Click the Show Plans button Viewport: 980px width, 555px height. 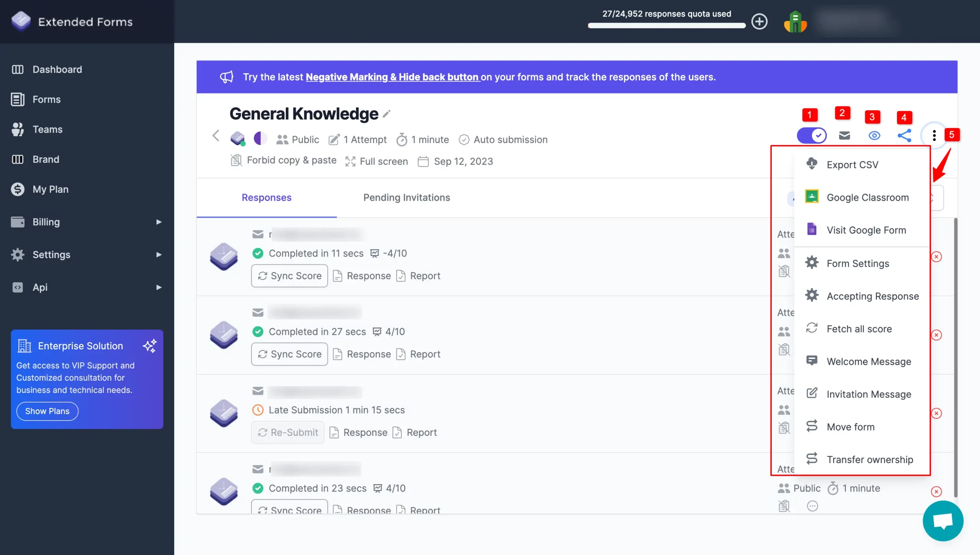click(x=47, y=411)
